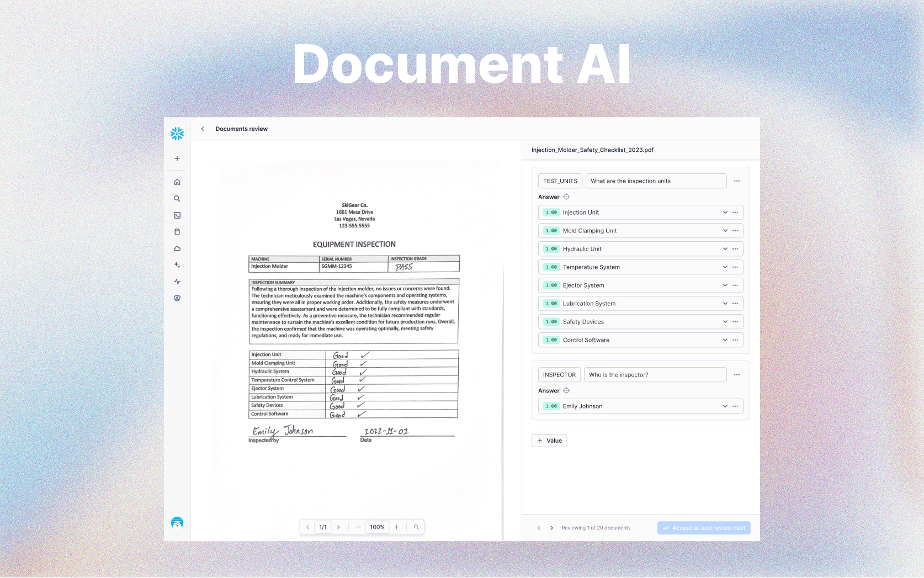Expand the Mold Clamping Unit answer dropdown
Screen dimensions: 924x578
click(725, 231)
